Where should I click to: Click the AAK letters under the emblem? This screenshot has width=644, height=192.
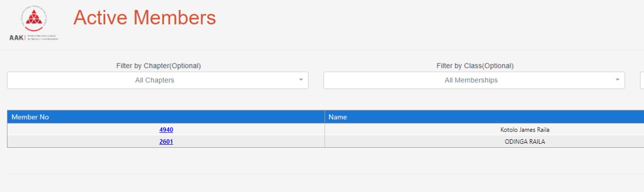(x=16, y=38)
